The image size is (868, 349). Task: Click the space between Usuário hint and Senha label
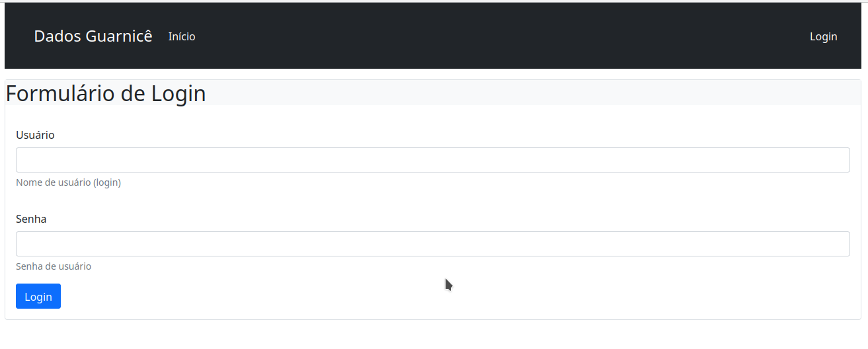point(264,200)
